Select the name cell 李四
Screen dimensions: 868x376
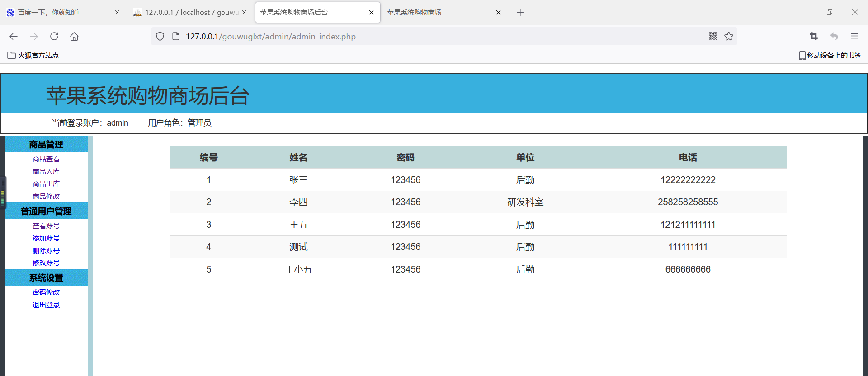point(298,202)
